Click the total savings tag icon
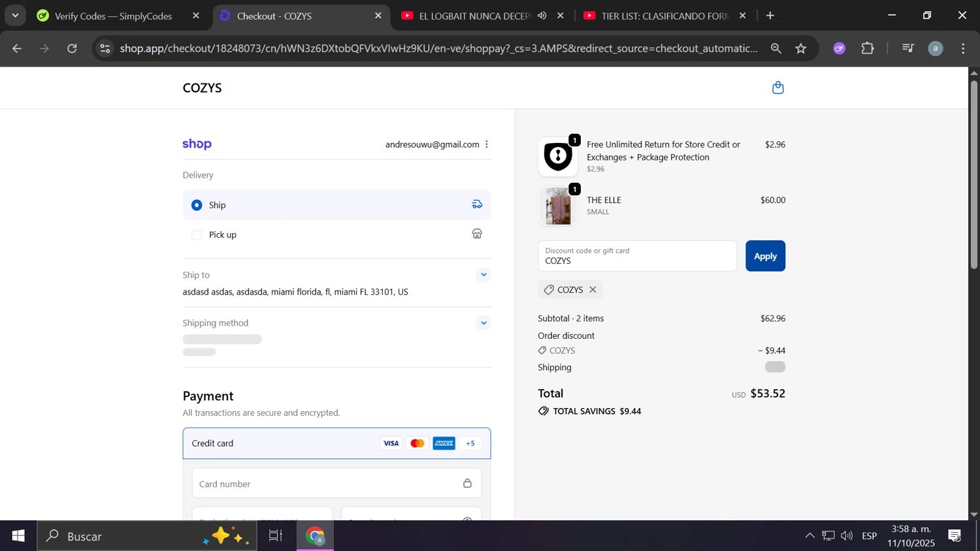This screenshot has width=980, height=551. pos(544,411)
